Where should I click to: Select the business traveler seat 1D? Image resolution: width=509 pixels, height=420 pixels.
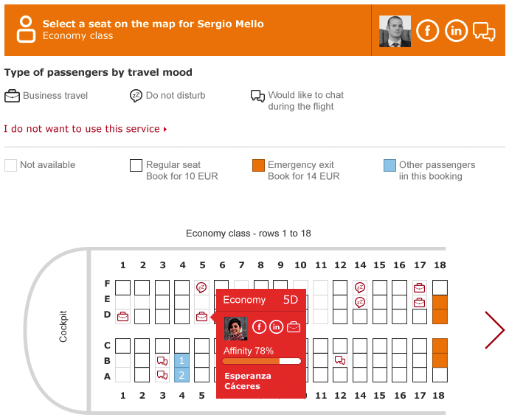pyautogui.click(x=122, y=316)
